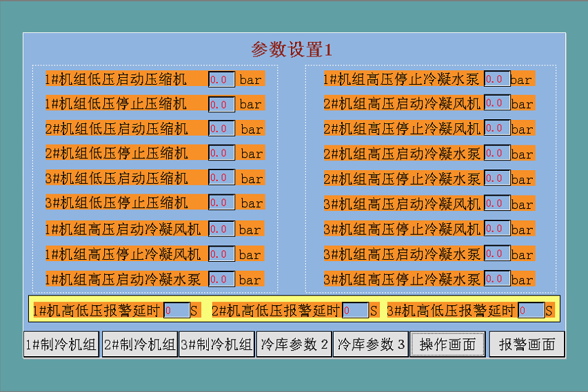Viewport: 588px width, 392px height.
Task: Edit value for 3#机组低压停止压缩机
Action: coord(222,203)
